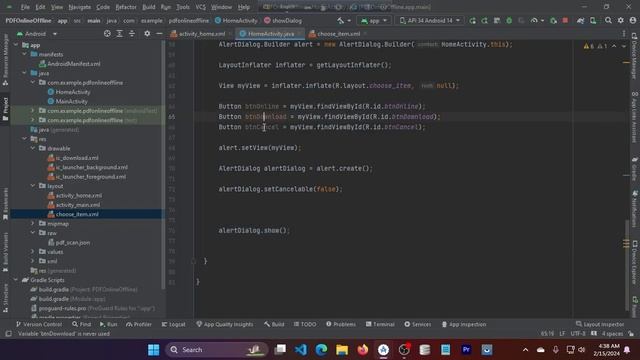Open Microsoft Edge from taskbar
The height and width of the screenshot is (360, 640).
(322, 350)
